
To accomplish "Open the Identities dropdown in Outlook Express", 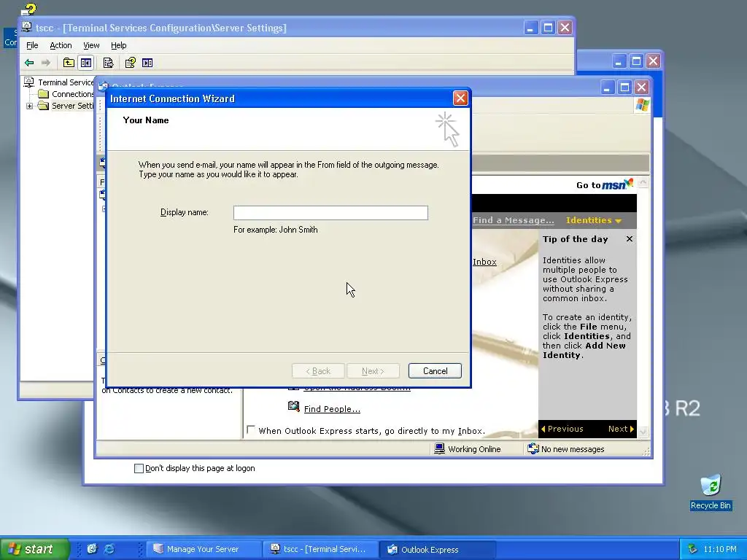I will [x=594, y=220].
